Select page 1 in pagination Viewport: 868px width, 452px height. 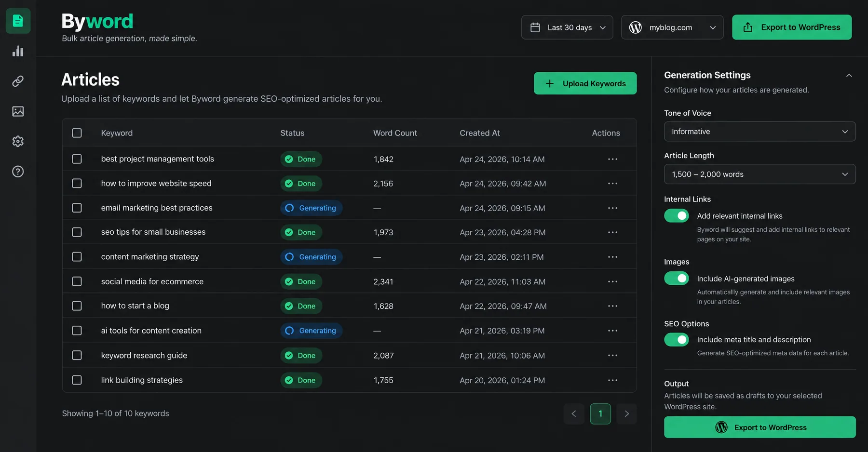pos(600,414)
